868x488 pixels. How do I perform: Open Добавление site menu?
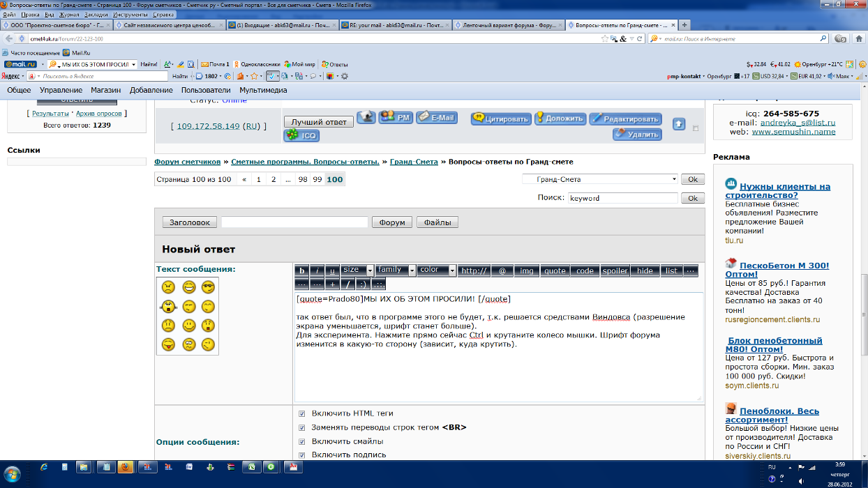(x=151, y=90)
